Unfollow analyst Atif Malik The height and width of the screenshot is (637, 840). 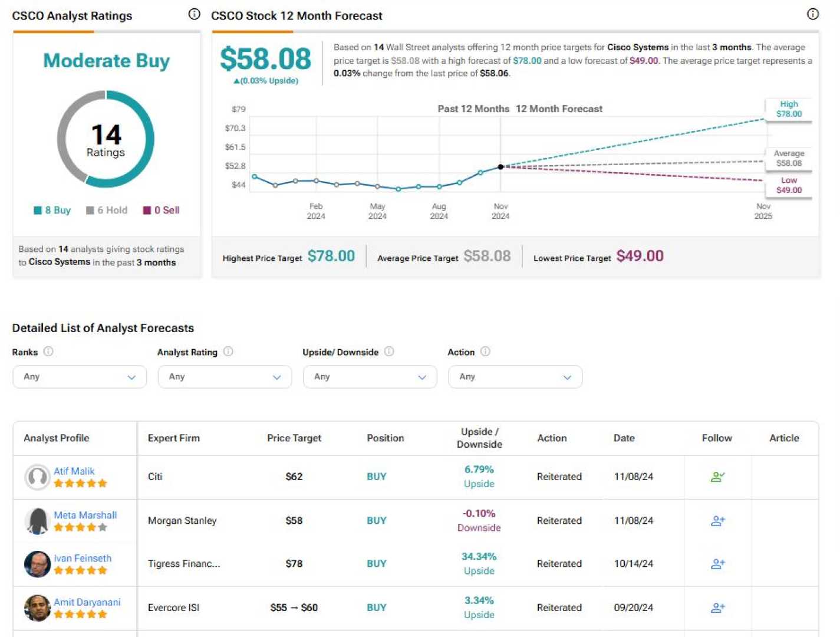(717, 477)
